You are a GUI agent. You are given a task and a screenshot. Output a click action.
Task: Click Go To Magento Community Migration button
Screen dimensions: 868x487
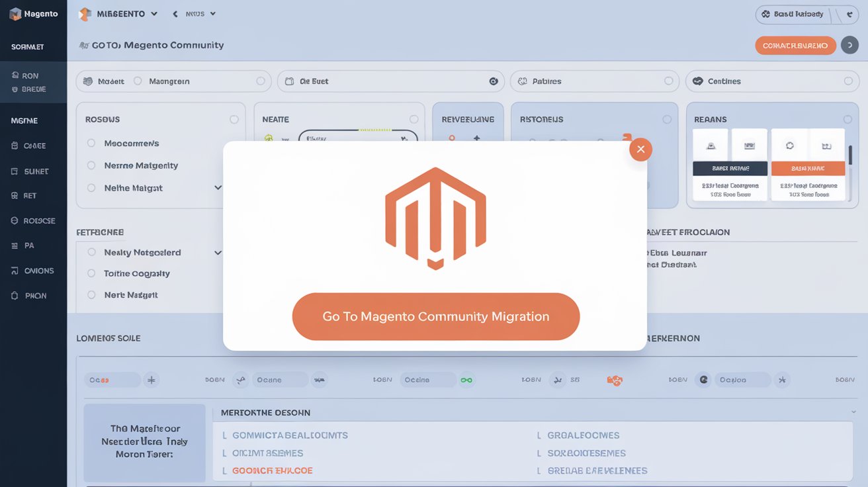[435, 316]
